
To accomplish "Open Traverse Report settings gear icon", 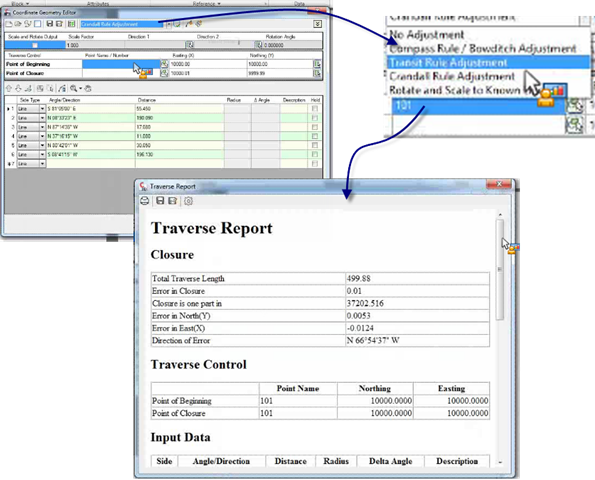I will [x=188, y=201].
